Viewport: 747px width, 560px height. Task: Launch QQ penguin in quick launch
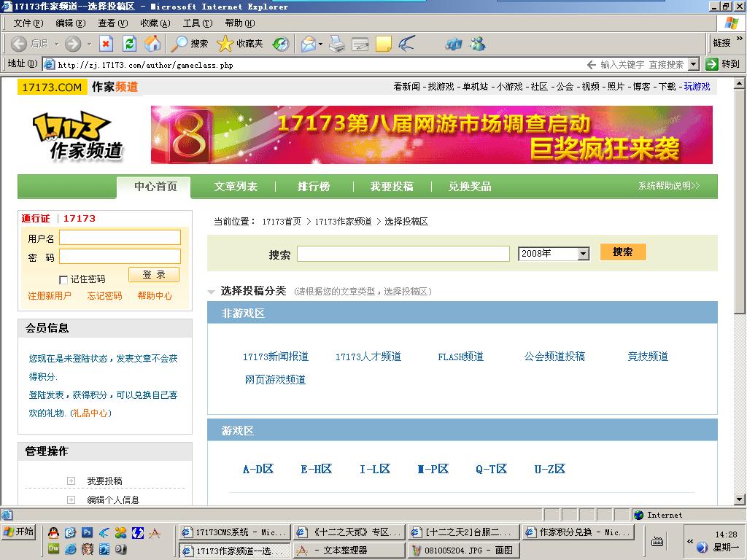54,533
